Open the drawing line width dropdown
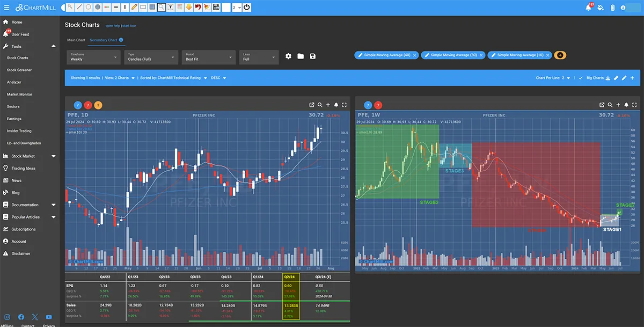The image size is (644, 327). point(237,7)
